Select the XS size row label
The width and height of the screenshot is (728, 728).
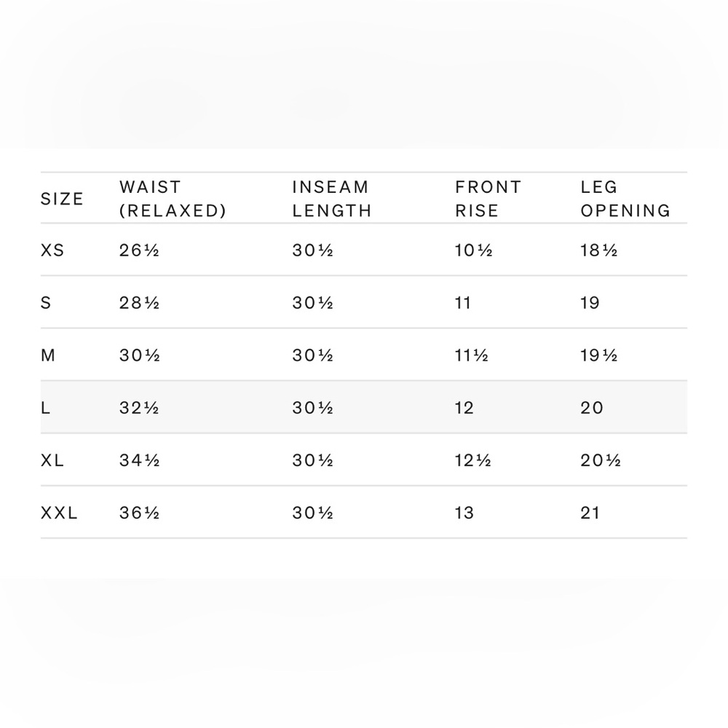click(52, 250)
